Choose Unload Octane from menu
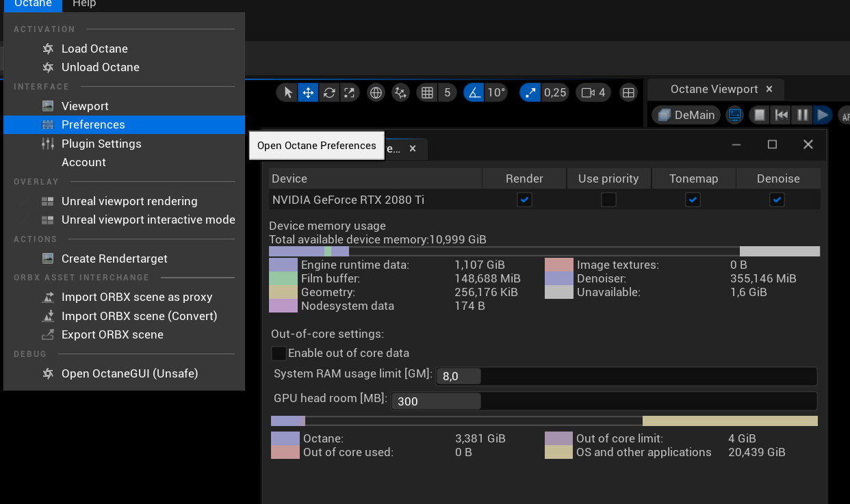Viewport: 850px width, 504px height. [x=101, y=67]
